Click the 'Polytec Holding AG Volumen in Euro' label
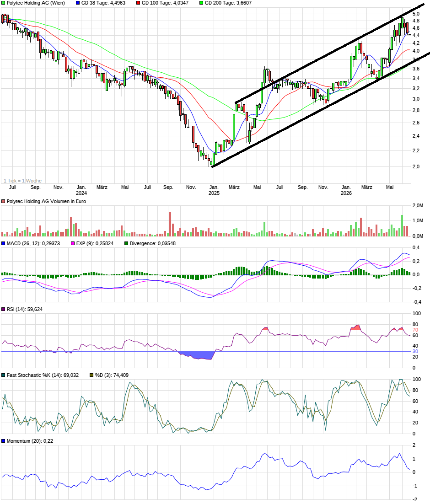The width and height of the screenshot is (430, 504). click(46, 201)
